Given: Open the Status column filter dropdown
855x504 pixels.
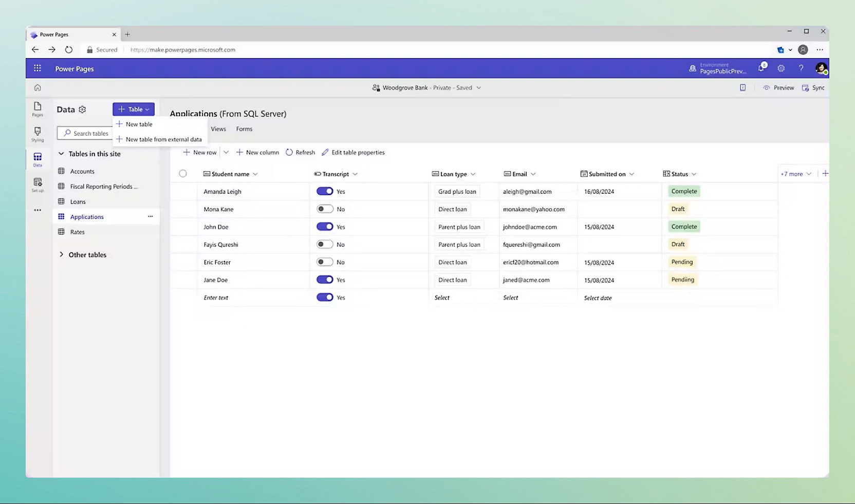Looking at the screenshot, I should (694, 174).
